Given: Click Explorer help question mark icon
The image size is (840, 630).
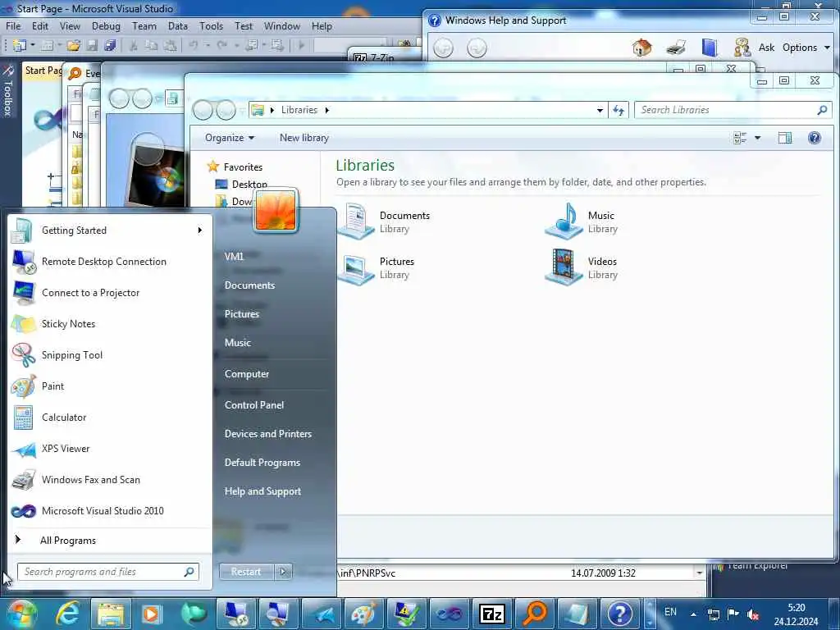Looking at the screenshot, I should pos(815,138).
